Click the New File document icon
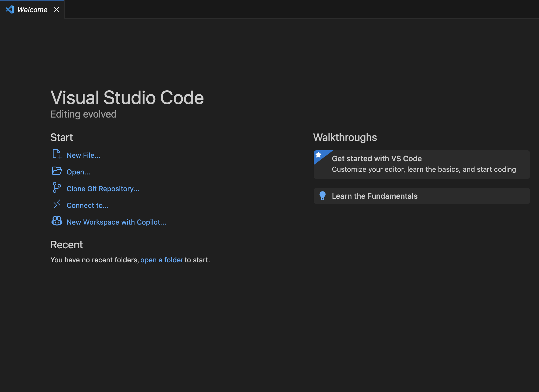 (x=57, y=154)
